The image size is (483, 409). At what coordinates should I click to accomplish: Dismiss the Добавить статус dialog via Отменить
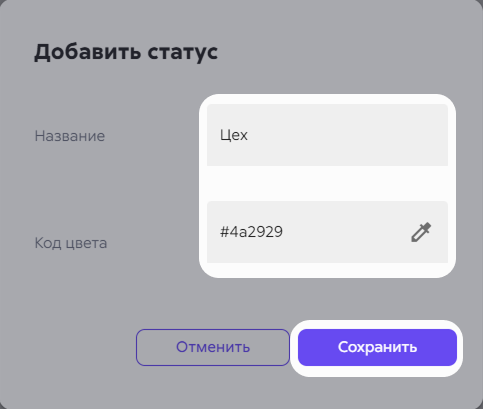213,347
